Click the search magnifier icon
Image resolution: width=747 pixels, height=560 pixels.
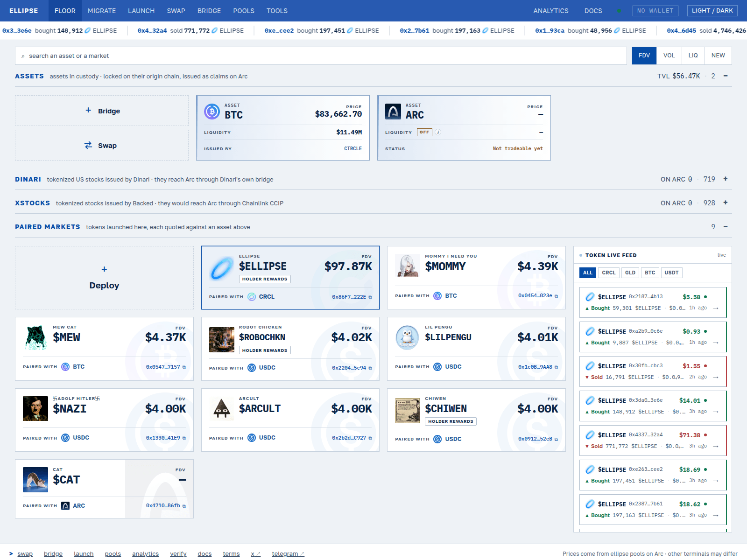(x=23, y=56)
